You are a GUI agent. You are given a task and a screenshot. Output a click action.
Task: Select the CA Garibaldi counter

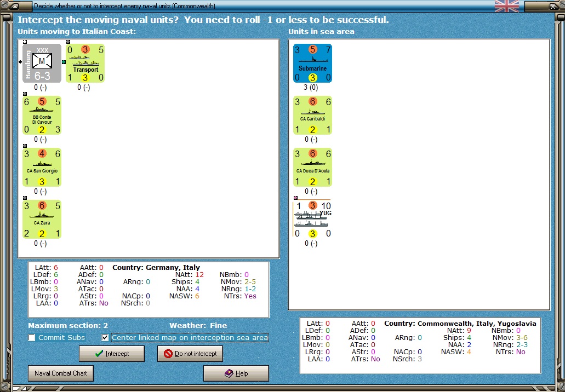click(x=312, y=115)
